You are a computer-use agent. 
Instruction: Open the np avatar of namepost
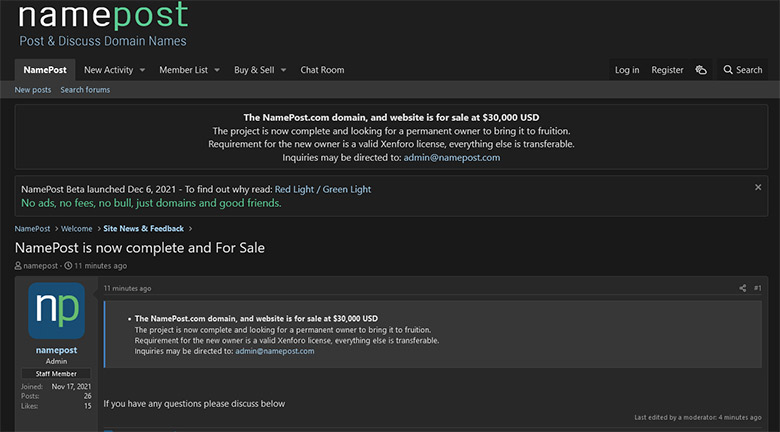[57, 311]
